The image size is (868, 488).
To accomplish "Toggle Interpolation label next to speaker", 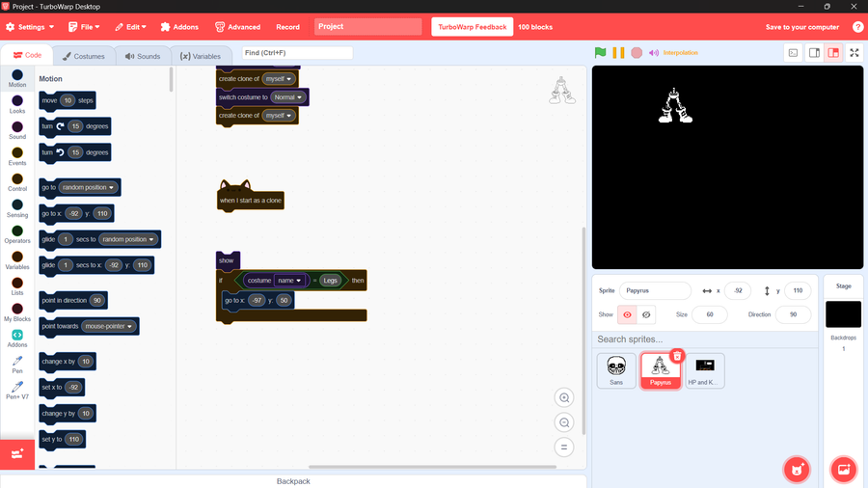I will [680, 53].
